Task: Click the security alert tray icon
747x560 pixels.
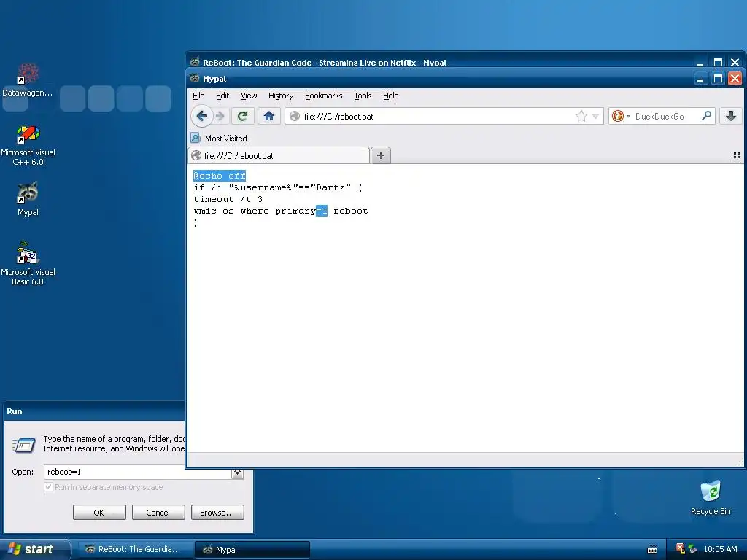Action: click(681, 549)
